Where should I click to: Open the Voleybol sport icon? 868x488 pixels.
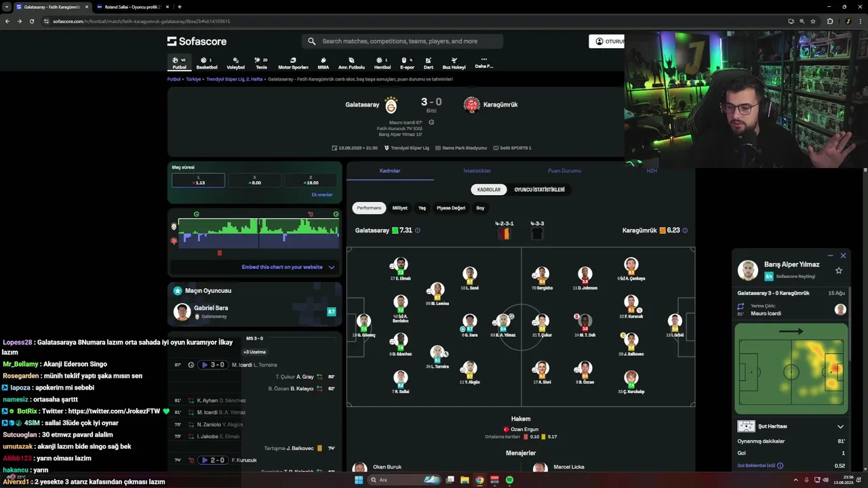pyautogui.click(x=235, y=63)
